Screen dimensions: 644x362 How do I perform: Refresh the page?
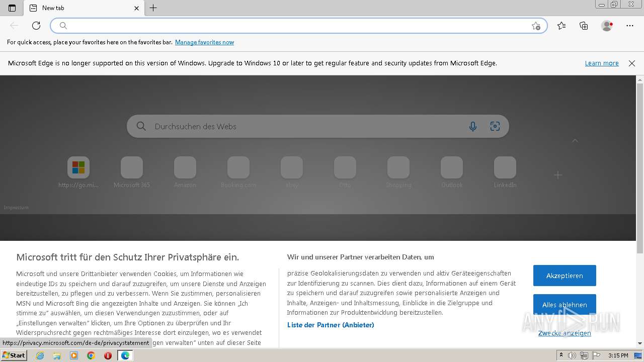pos(36,26)
